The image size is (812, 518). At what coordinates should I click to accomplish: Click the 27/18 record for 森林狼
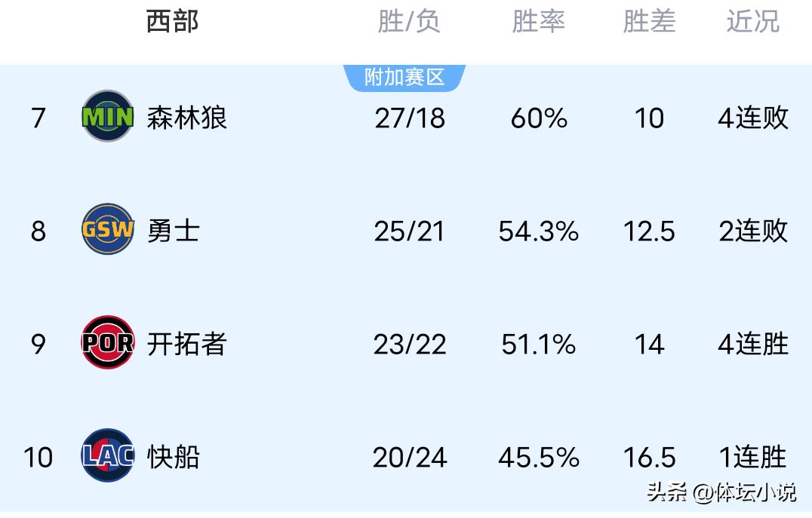[410, 118]
